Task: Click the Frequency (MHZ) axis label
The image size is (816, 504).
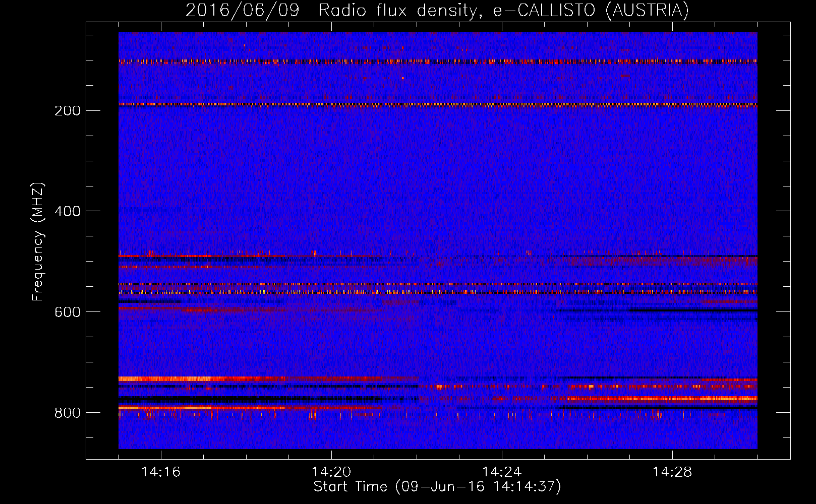Action: [x=38, y=242]
